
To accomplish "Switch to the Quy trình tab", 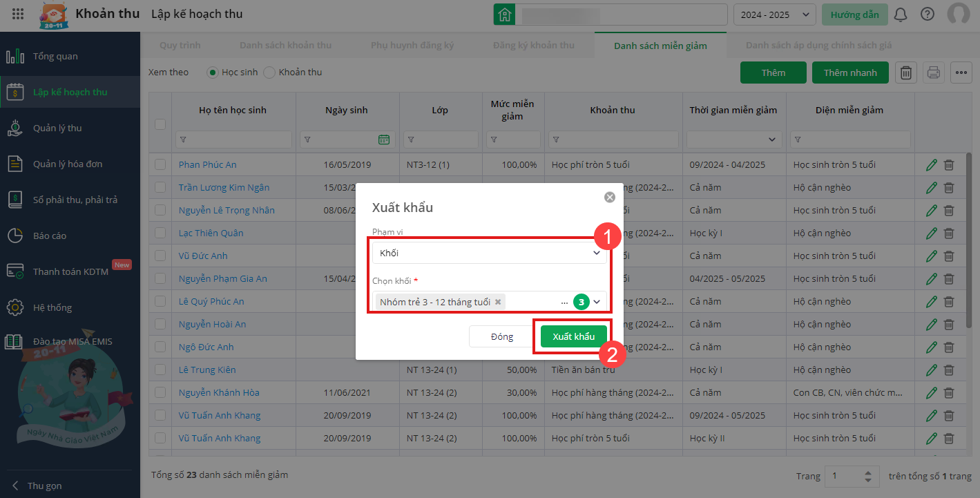I will click(180, 46).
